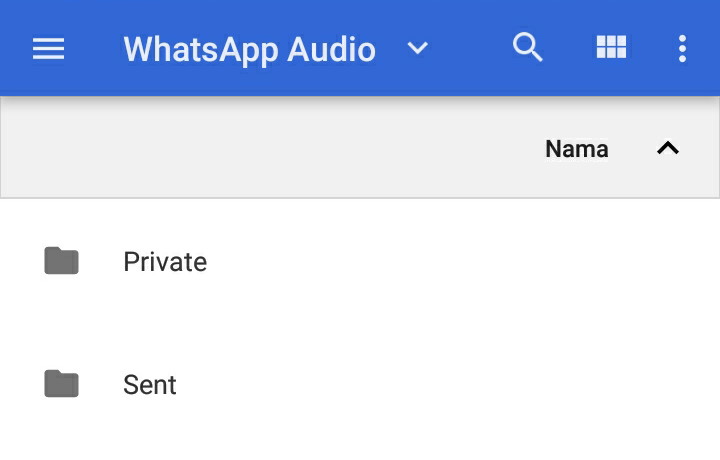The image size is (720, 460).
Task: Open the Sent folder by name
Action: (x=150, y=385)
